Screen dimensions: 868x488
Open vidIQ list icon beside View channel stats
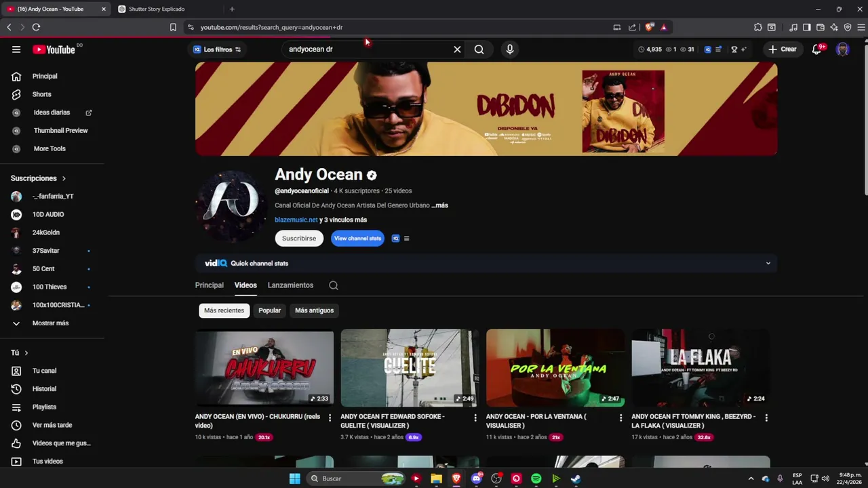coord(406,239)
